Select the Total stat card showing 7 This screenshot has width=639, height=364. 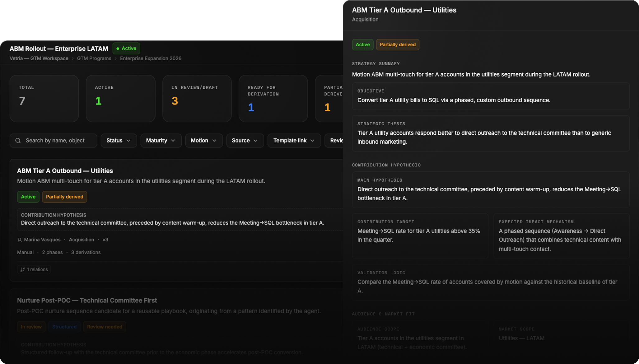44,98
